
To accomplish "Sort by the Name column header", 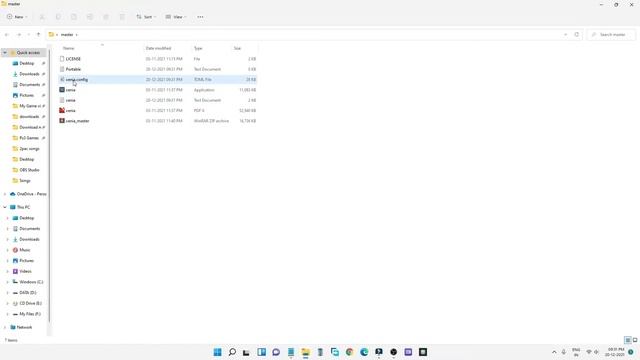I will point(69,48).
